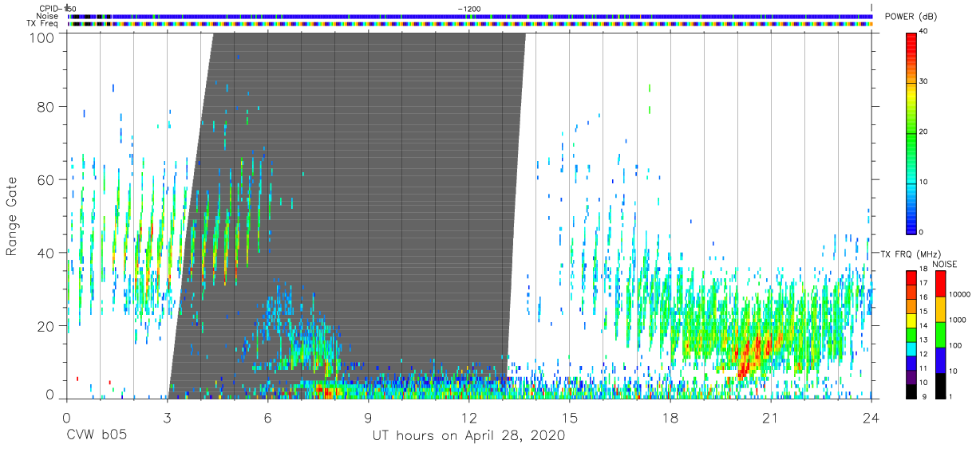Click the CPID label above the plot
Screen dimensions: 980x452
coord(50,8)
